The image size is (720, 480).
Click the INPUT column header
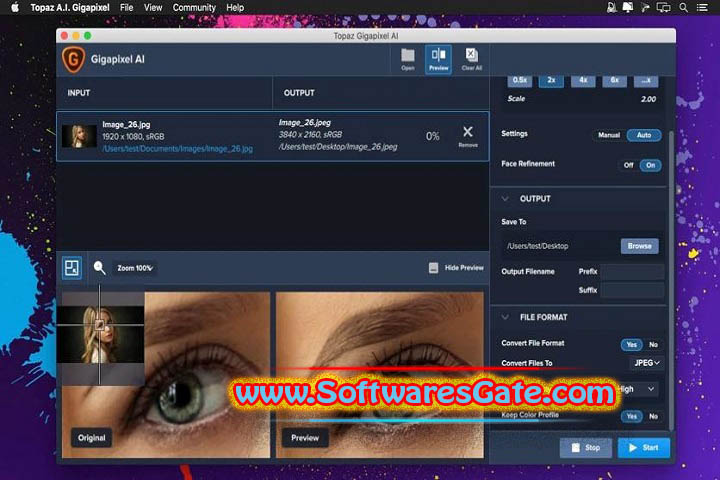(79, 93)
